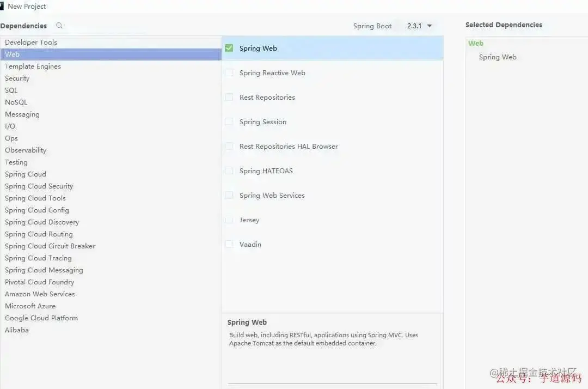
Task: Select Google Cloud Platform category
Action: [111, 319]
